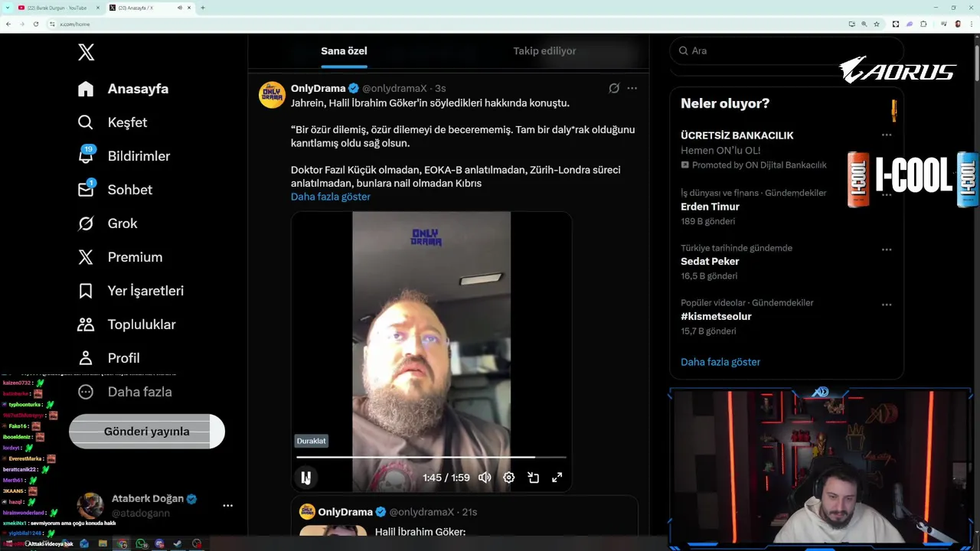The width and height of the screenshot is (980, 551).
Task: Open Topluluklar communities
Action: click(x=127, y=324)
